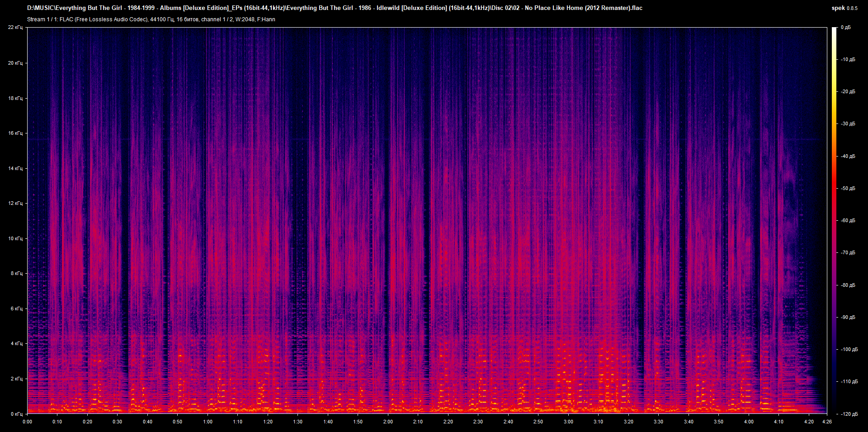The width and height of the screenshot is (868, 432).
Task: Click the -20 dB level scale label
Action: point(848,92)
